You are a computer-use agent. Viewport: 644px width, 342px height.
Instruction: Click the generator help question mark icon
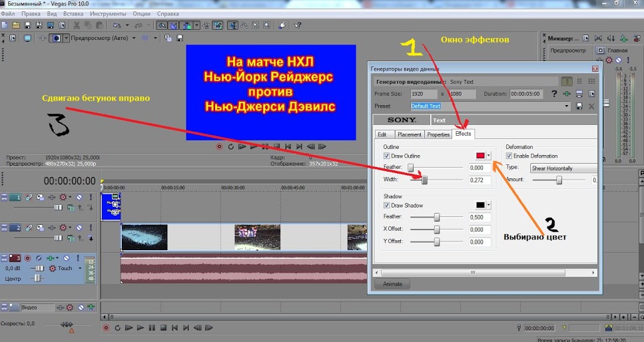click(x=554, y=94)
